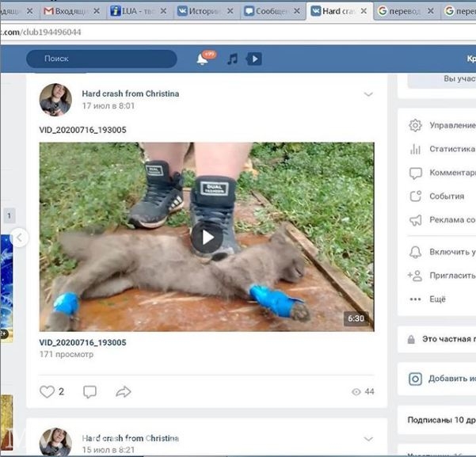Switch to the Входящие Gmail browser tab
The image size is (476, 457).
(70, 11)
